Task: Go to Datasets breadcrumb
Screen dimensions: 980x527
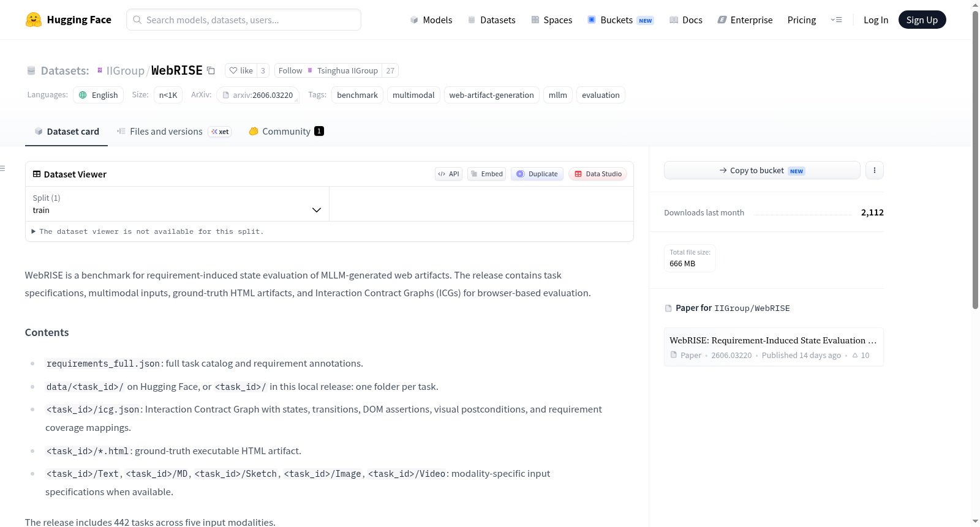Action: point(64,70)
